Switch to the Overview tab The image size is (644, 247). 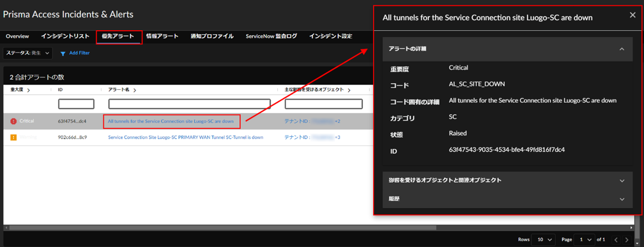click(x=17, y=36)
